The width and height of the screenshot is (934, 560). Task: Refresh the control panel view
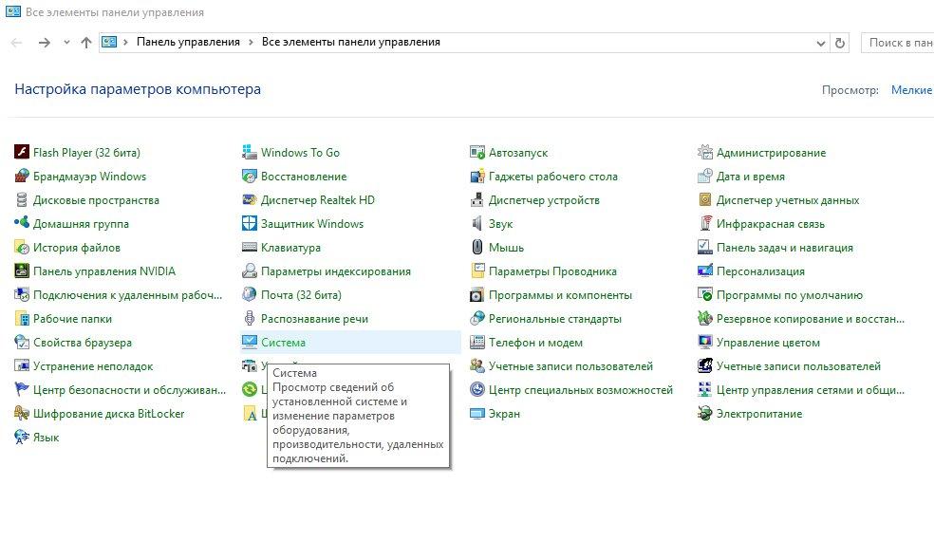pyautogui.click(x=840, y=43)
